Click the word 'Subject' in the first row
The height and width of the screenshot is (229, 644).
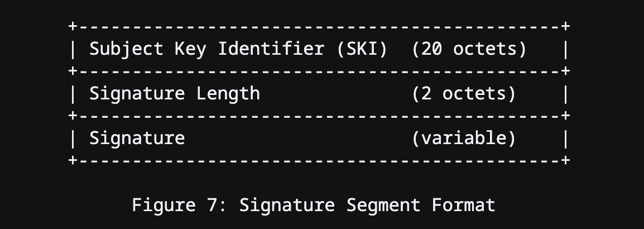[x=127, y=49]
